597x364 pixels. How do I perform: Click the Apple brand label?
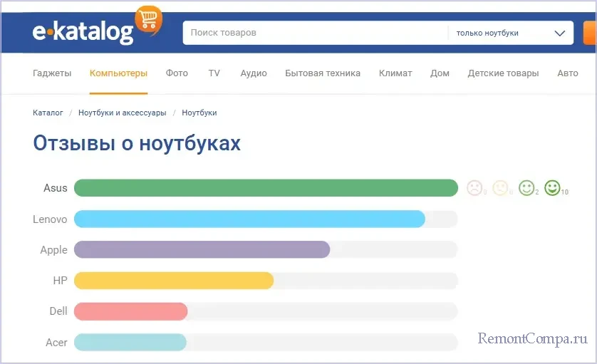pyautogui.click(x=54, y=250)
